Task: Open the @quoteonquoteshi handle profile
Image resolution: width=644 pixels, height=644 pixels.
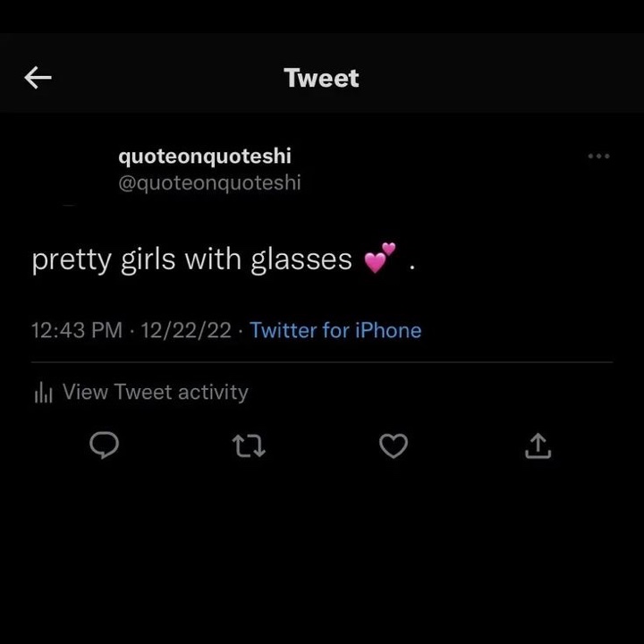Action: point(209,183)
